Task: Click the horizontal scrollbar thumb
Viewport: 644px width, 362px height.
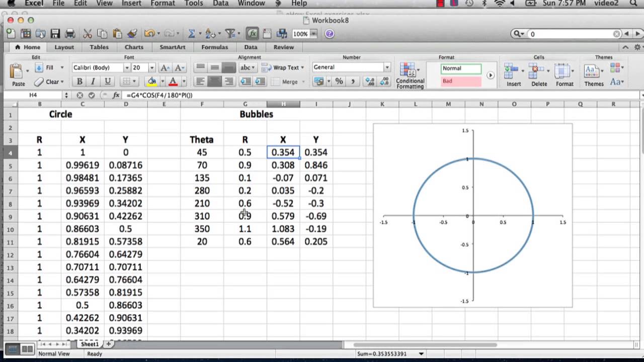Action: click(x=426, y=345)
